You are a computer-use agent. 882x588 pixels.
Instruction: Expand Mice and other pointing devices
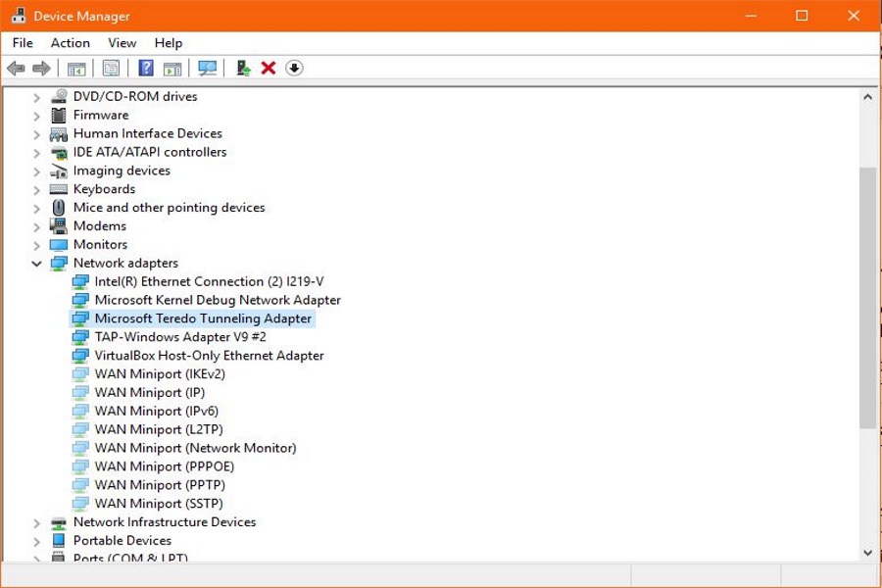(x=36, y=209)
